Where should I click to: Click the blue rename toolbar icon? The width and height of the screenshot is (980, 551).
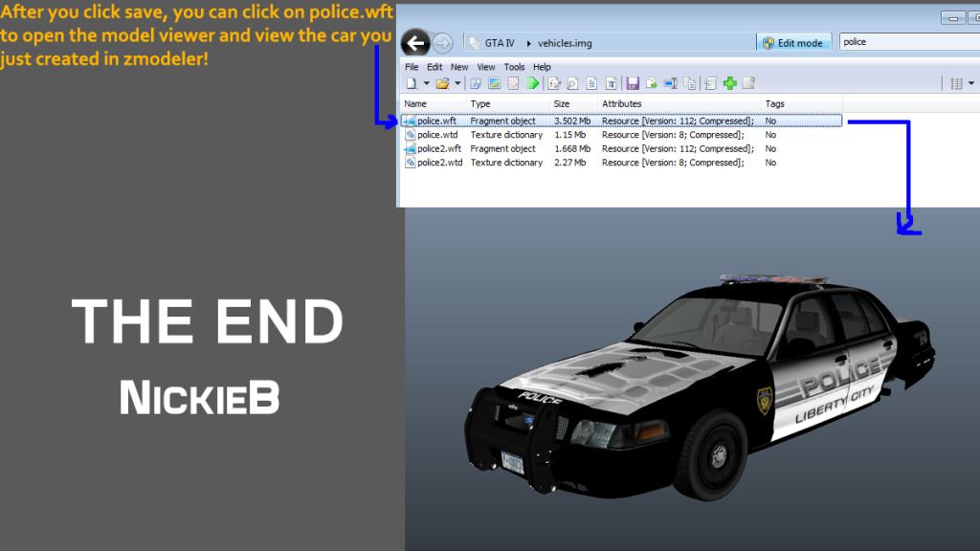pos(671,83)
